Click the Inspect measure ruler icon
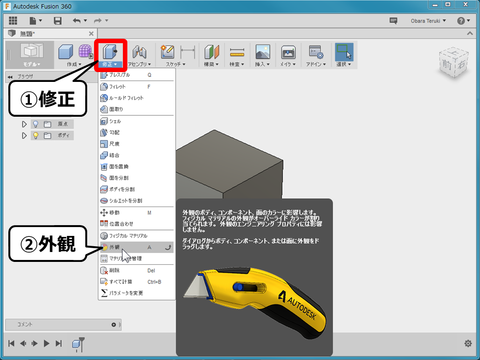 (237, 52)
